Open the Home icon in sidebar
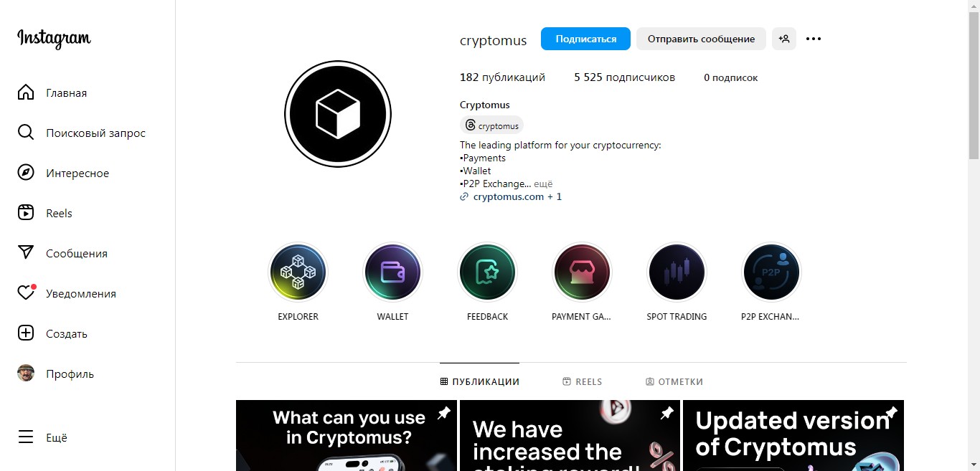This screenshot has height=471, width=980. click(x=26, y=92)
